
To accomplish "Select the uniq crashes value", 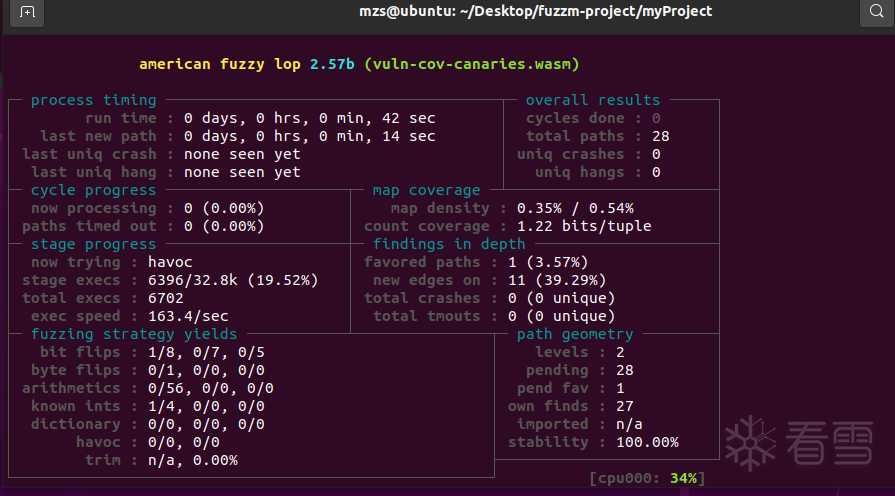I will (x=656, y=154).
